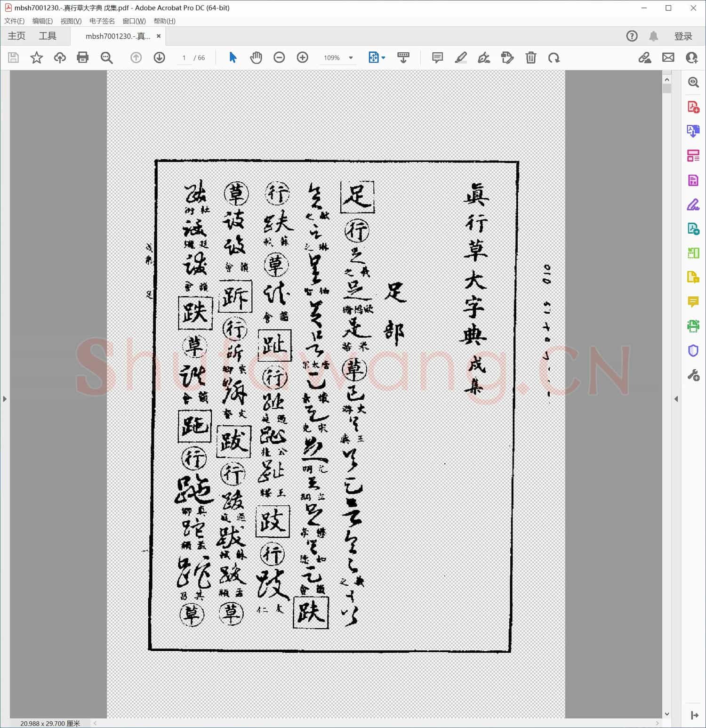This screenshot has width=706, height=728.
Task: Open the Create PDF tool
Action: 693,107
